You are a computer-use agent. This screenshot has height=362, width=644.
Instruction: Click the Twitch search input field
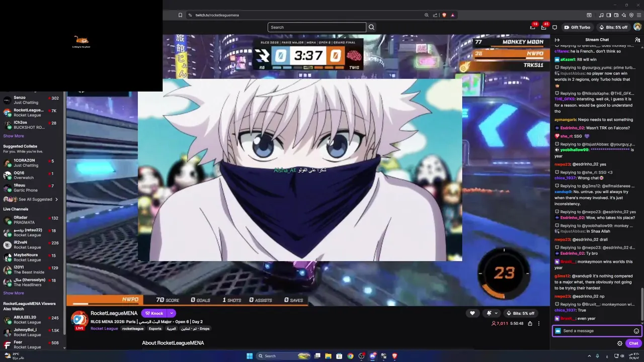coord(317,27)
